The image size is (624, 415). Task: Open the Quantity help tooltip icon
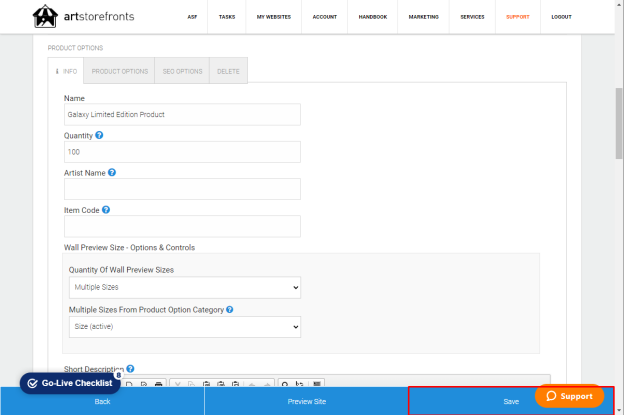(99, 135)
